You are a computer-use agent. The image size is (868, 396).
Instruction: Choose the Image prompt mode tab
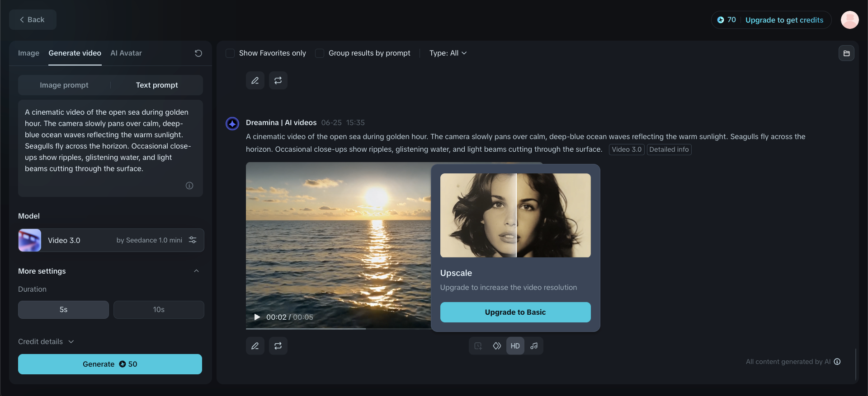64,85
